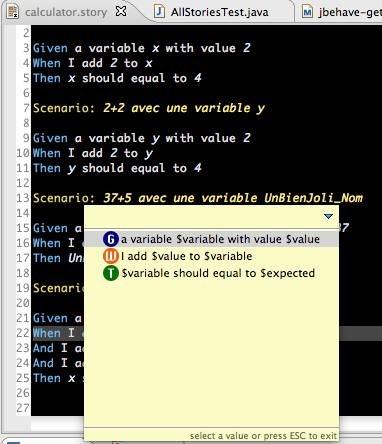The width and height of the screenshot is (382, 444).
Task: Click the 'select a value' status bar hint
Action: pos(263,436)
